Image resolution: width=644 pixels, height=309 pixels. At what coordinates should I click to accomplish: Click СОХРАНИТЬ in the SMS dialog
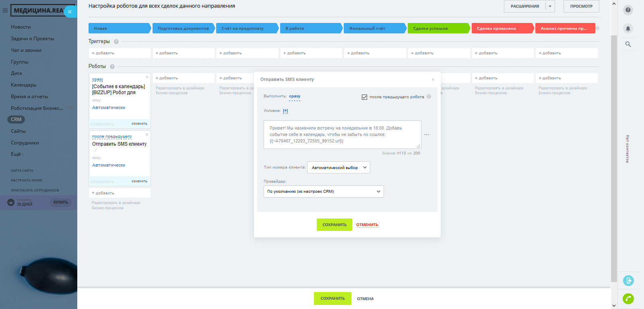[x=334, y=225]
